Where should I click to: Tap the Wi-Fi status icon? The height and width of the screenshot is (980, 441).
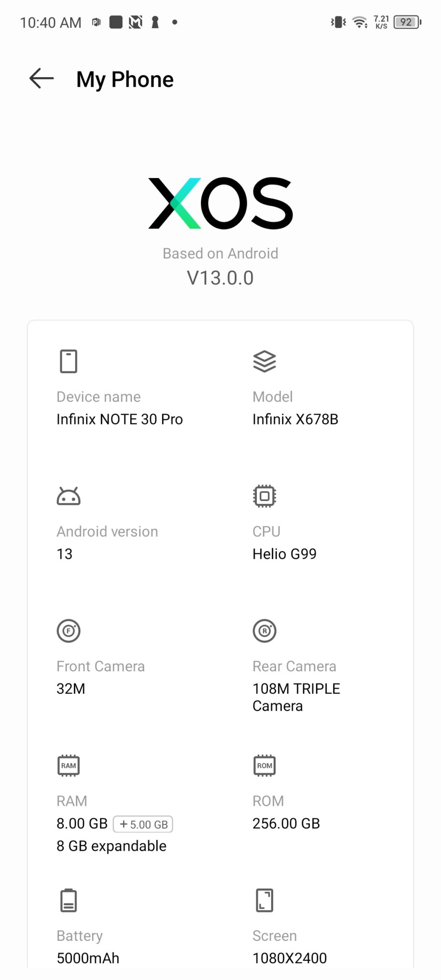(359, 22)
